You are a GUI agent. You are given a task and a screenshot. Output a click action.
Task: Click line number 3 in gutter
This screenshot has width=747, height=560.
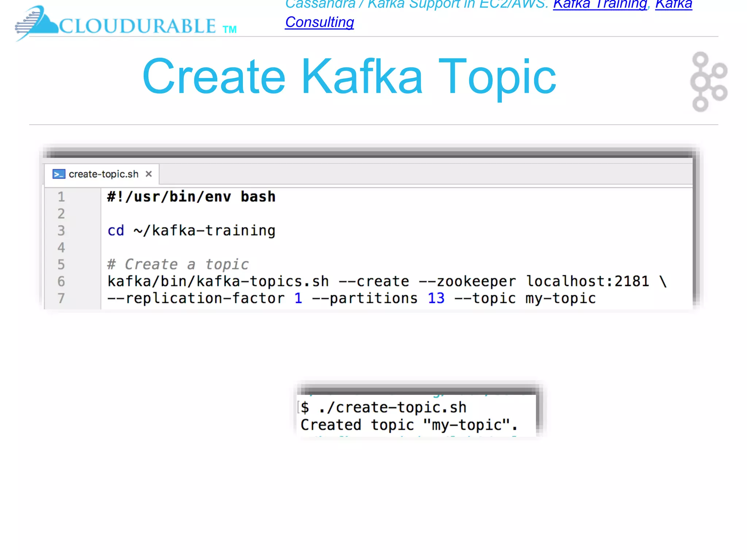point(61,231)
